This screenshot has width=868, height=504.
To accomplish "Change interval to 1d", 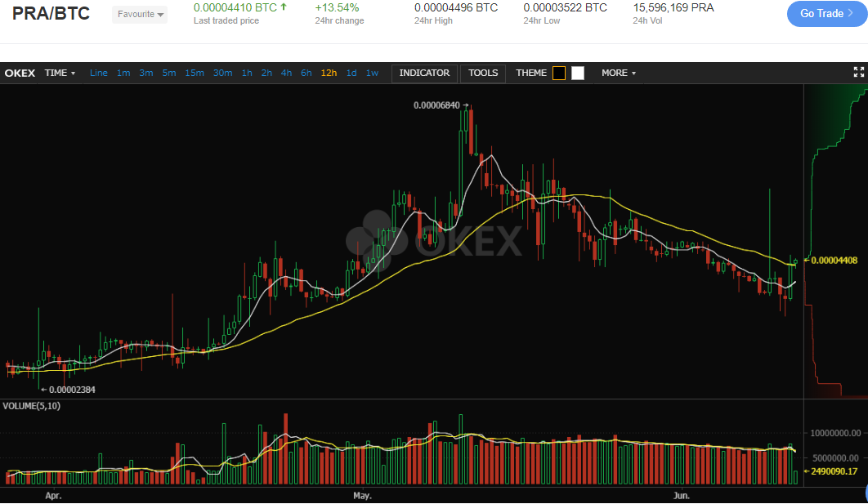I will pyautogui.click(x=351, y=74).
